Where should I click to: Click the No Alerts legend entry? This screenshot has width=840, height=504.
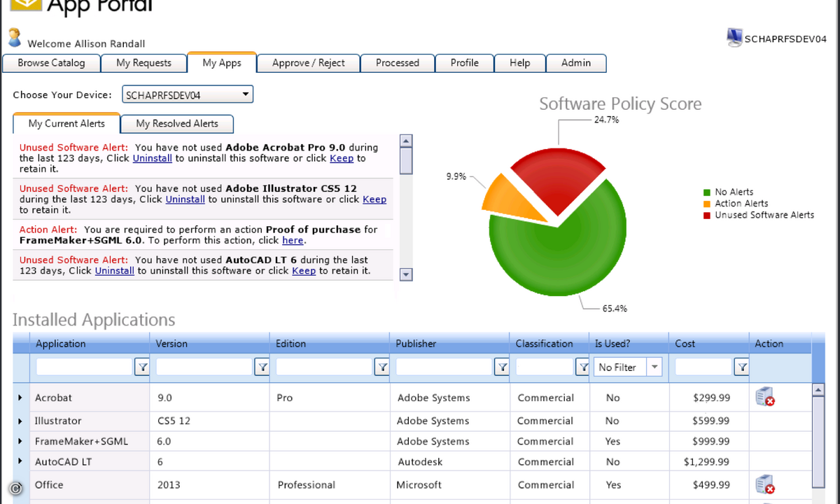[x=728, y=192]
